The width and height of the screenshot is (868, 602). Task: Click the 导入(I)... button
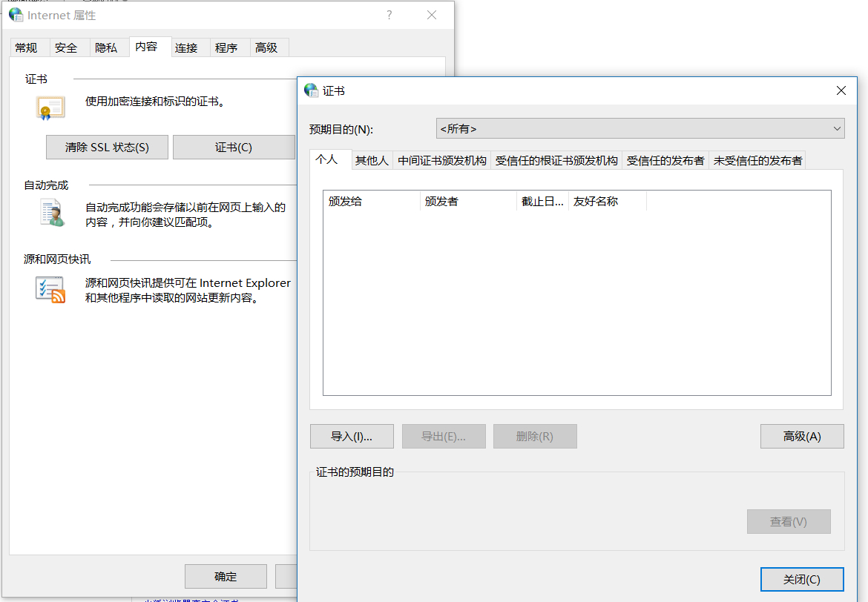pos(352,437)
